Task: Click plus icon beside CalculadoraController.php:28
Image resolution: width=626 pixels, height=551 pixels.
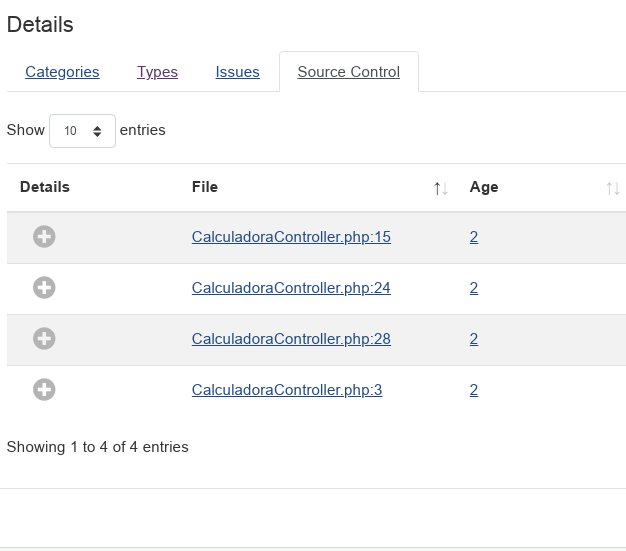Action: (44, 339)
